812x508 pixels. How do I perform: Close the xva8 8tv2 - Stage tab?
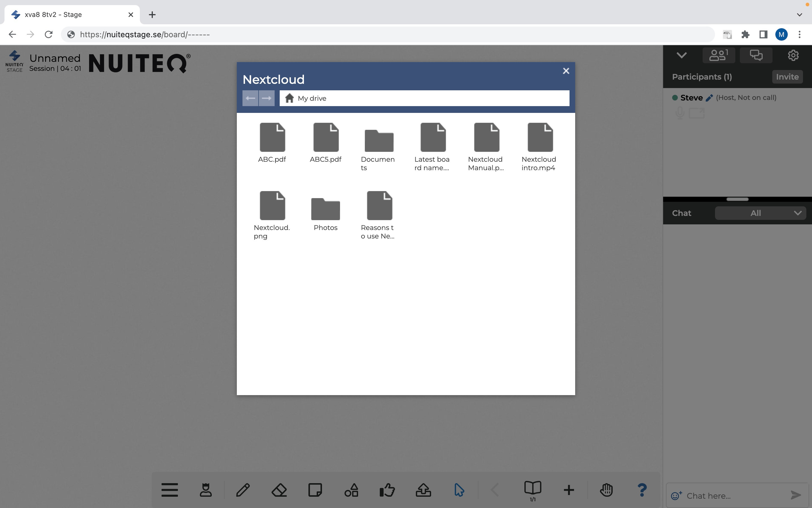pyautogui.click(x=131, y=14)
